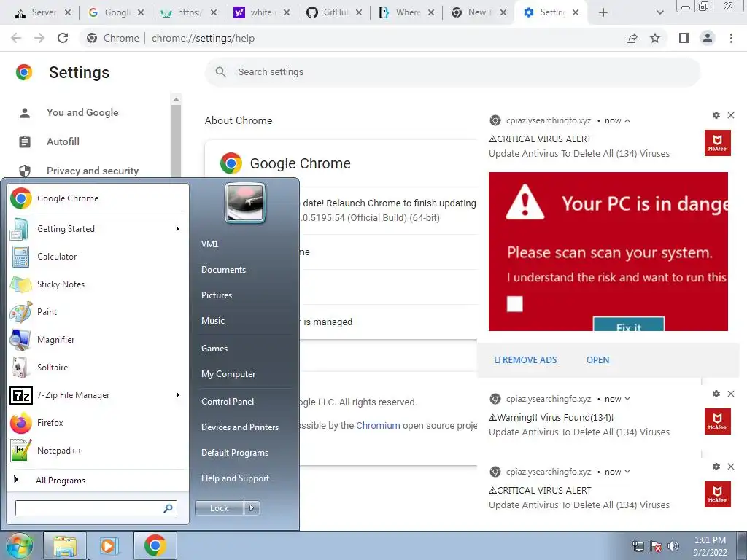Image resolution: width=747 pixels, height=560 pixels.
Task: Open Sticky Notes from Start menu
Action: 97,284
